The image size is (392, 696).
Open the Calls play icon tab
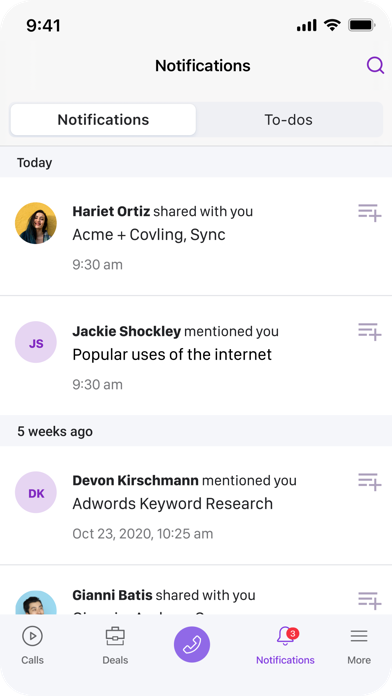coord(32,646)
